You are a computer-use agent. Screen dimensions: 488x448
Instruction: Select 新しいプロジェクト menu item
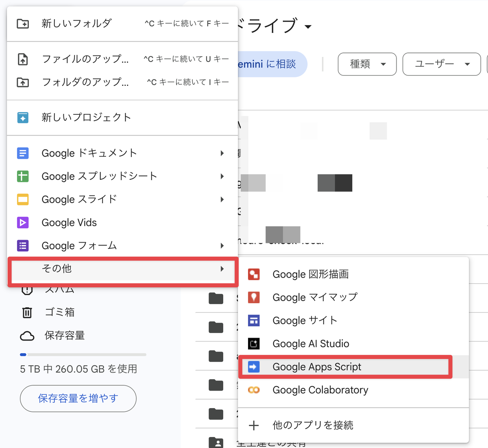[x=122, y=118]
